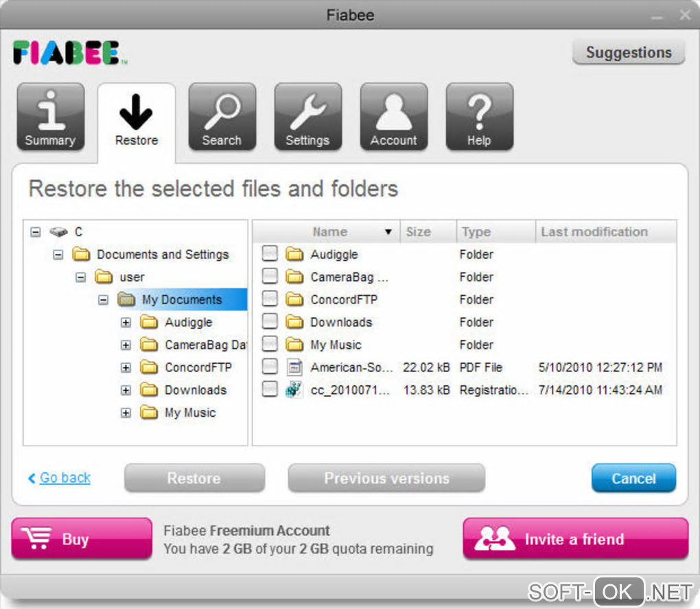Click the Invite a friend button
The image size is (700, 609).
point(576,538)
